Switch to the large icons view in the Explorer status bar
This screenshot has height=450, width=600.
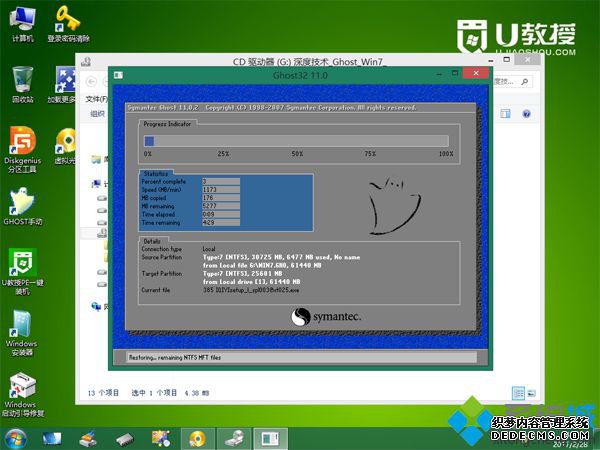(x=532, y=393)
